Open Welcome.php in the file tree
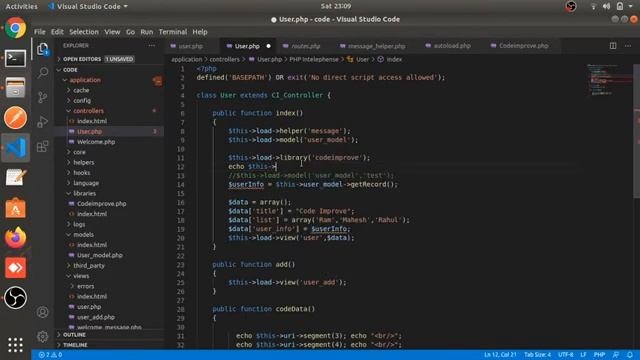Image resolution: width=640 pixels, height=360 pixels. click(96, 142)
